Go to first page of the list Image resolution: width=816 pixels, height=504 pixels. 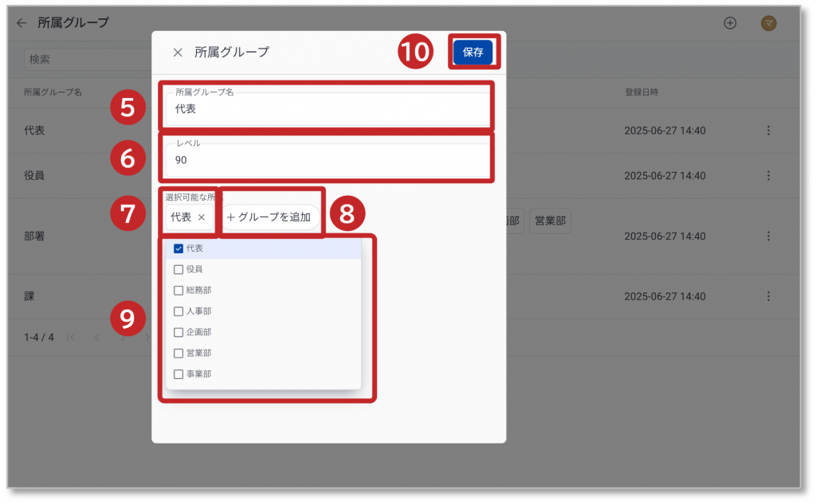[72, 338]
